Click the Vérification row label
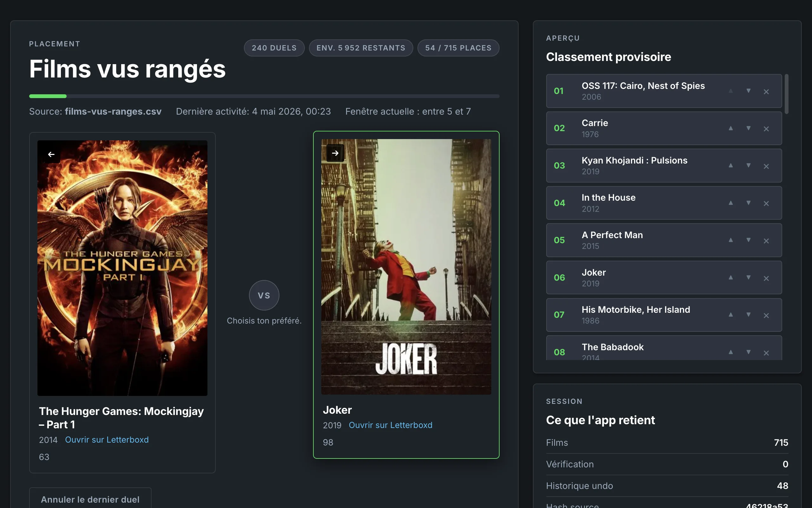The width and height of the screenshot is (812, 508). 570,464
